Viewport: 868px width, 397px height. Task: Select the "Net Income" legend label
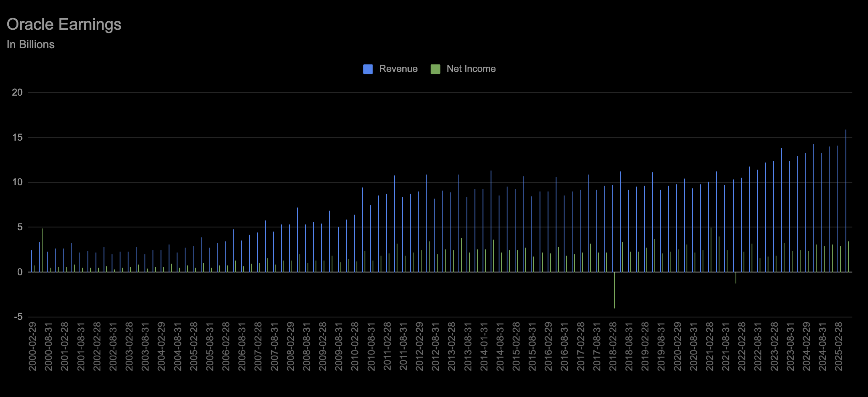(471, 69)
